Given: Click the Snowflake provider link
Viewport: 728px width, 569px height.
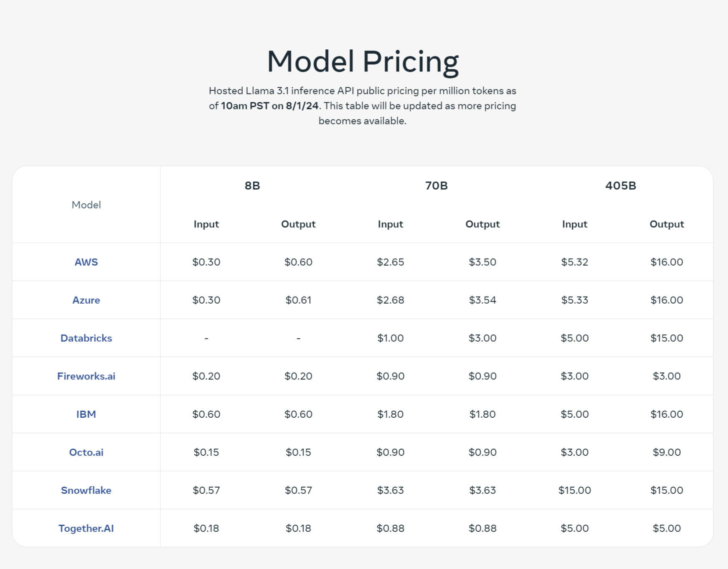Looking at the screenshot, I should click(x=86, y=490).
